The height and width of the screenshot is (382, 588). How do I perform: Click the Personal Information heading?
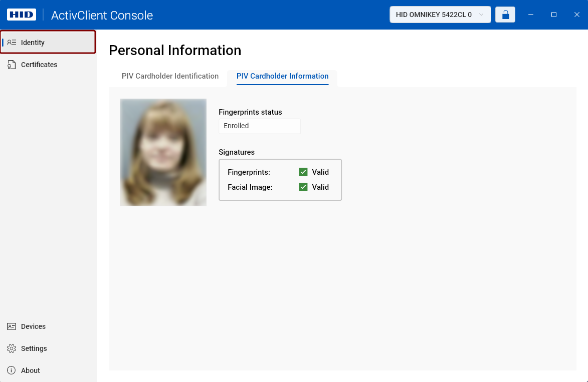coord(175,50)
